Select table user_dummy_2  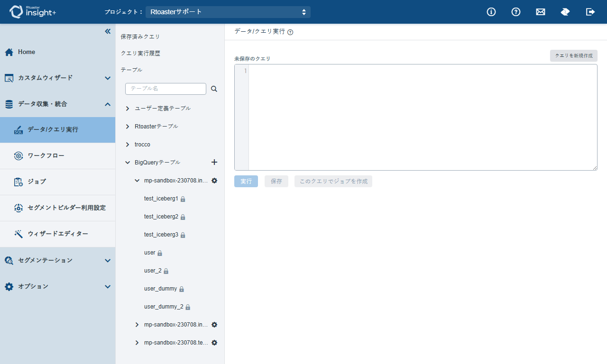pyautogui.click(x=164, y=307)
